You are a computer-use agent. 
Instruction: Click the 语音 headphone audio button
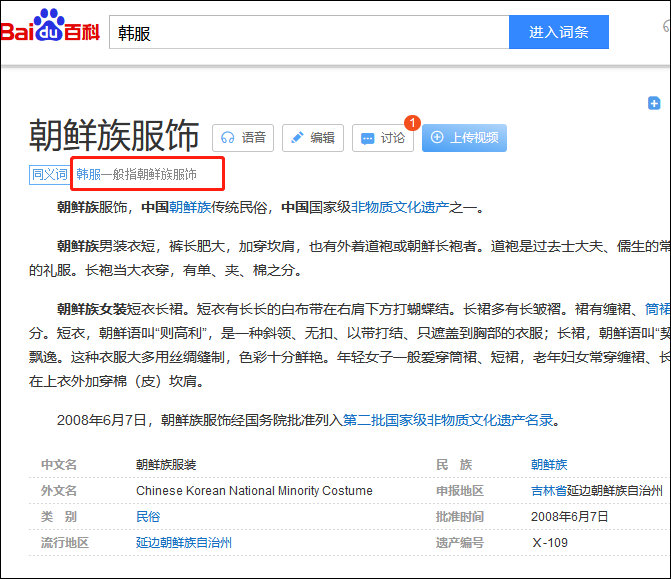(243, 138)
